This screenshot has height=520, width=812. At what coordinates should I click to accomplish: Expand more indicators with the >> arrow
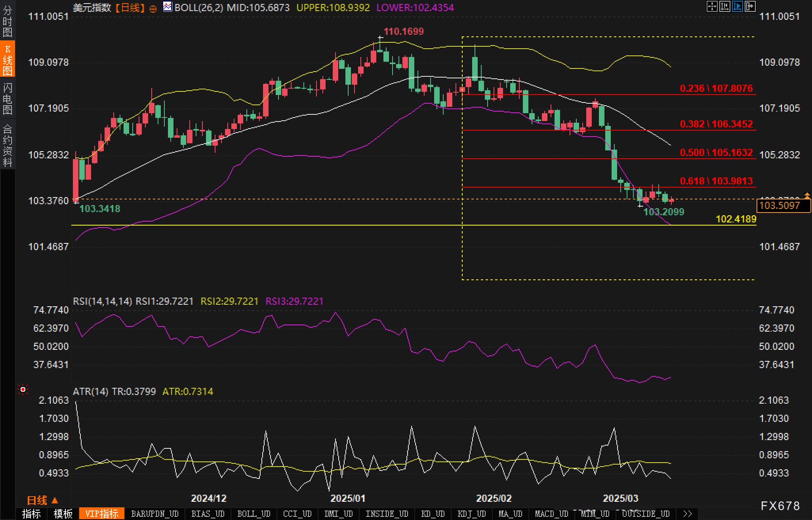coord(687,514)
